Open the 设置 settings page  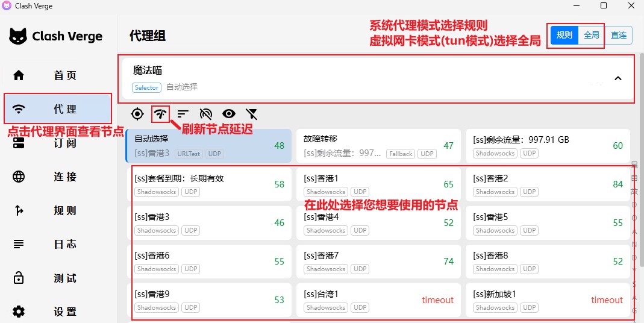click(57, 312)
